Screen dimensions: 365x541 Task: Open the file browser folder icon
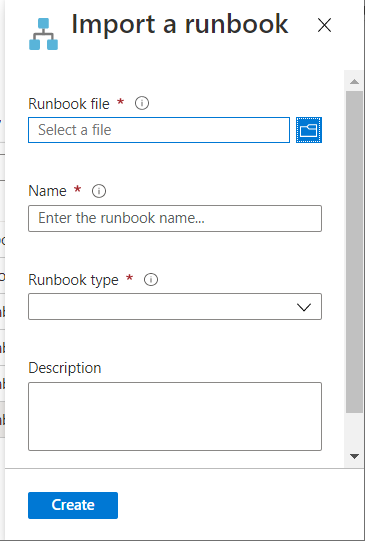click(x=309, y=130)
